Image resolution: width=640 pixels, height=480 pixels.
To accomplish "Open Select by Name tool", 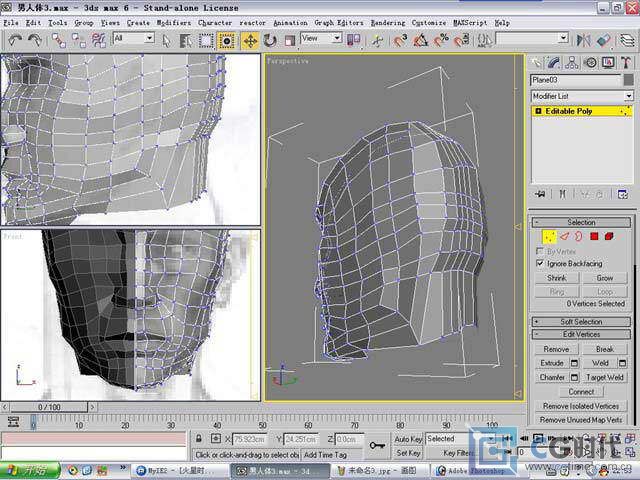I will pyautogui.click(x=186, y=40).
